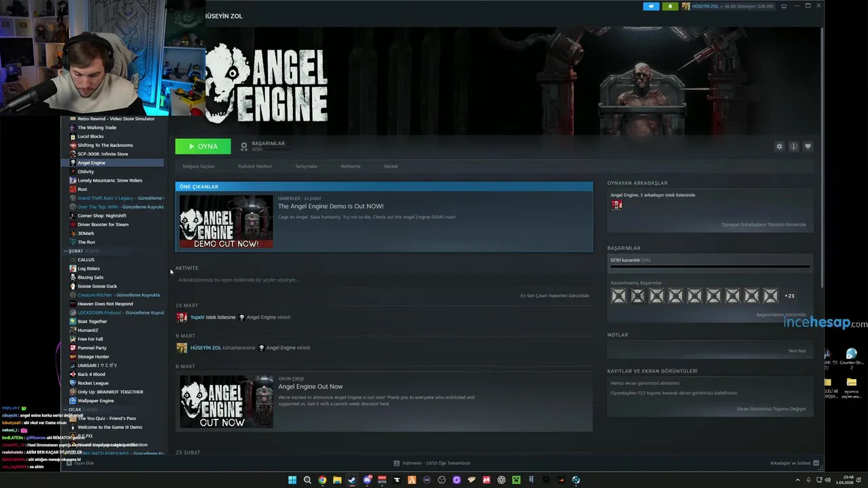Open YupeV profile in activity feed
868x488 pixels.
197,317
